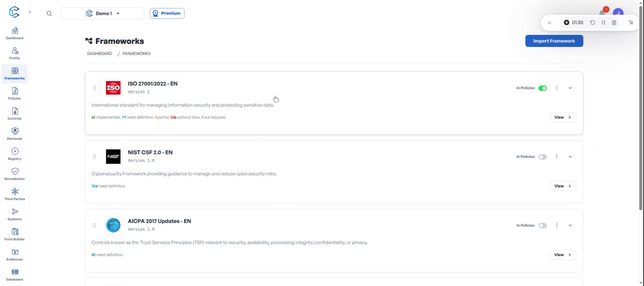The width and height of the screenshot is (644, 286).
Task: Disable In Policies for ISO 27001:2022
Action: pos(542,88)
